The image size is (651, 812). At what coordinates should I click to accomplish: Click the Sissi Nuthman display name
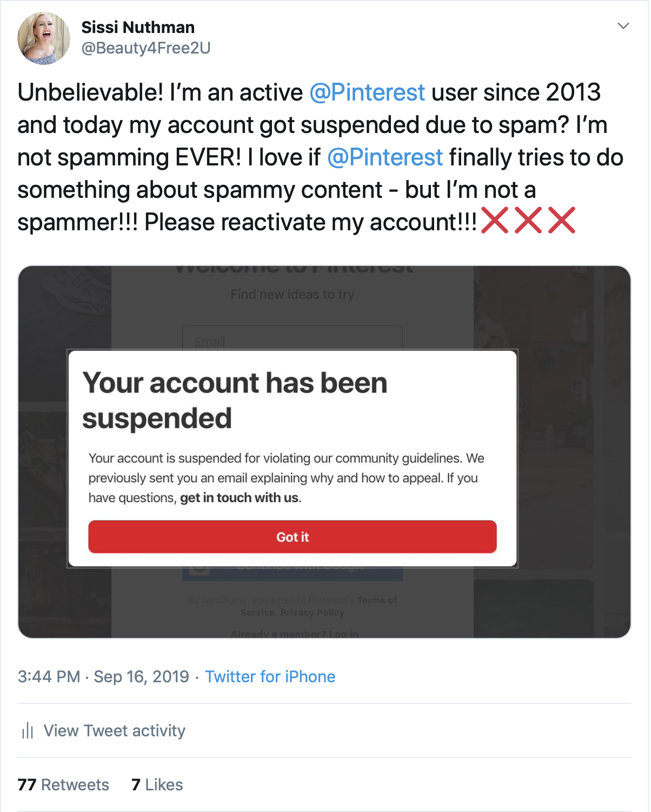click(x=138, y=27)
